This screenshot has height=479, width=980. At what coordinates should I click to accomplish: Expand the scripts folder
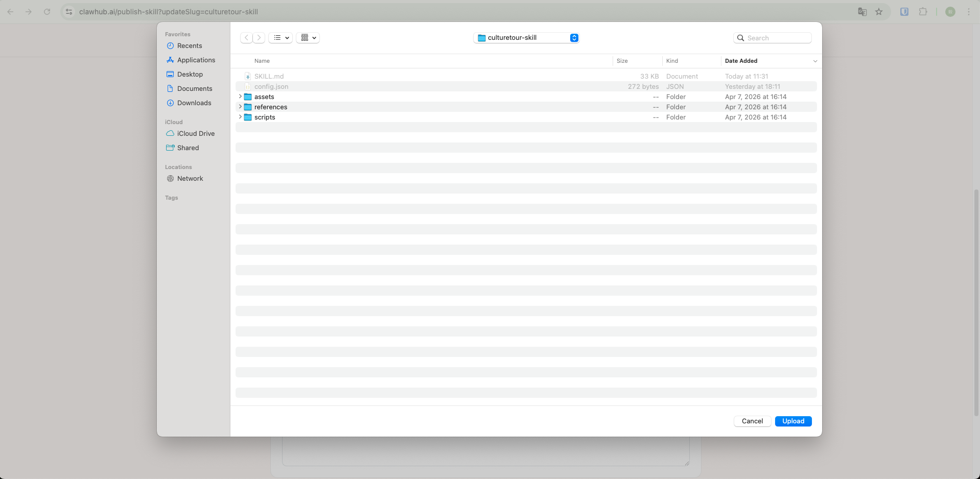pos(240,117)
